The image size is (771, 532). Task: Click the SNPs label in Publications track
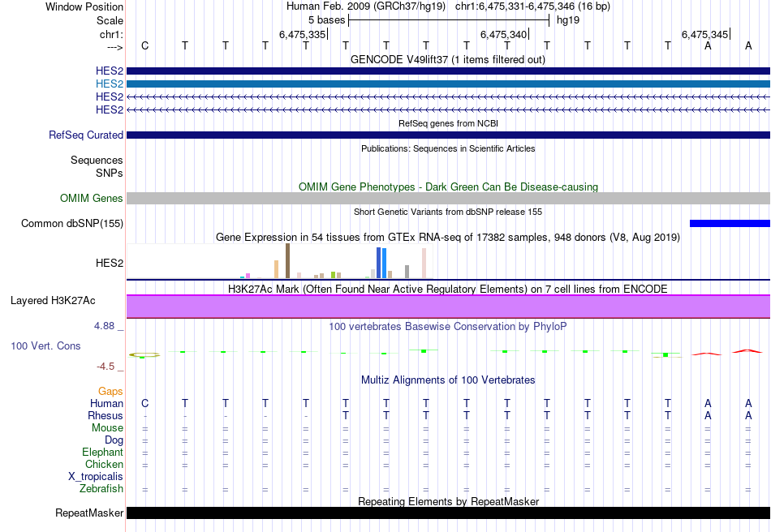(110, 174)
